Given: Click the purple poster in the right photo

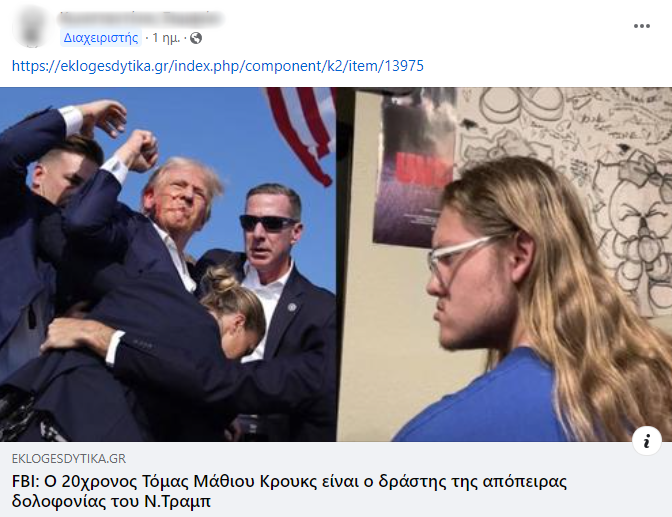Looking at the screenshot, I should [414, 169].
